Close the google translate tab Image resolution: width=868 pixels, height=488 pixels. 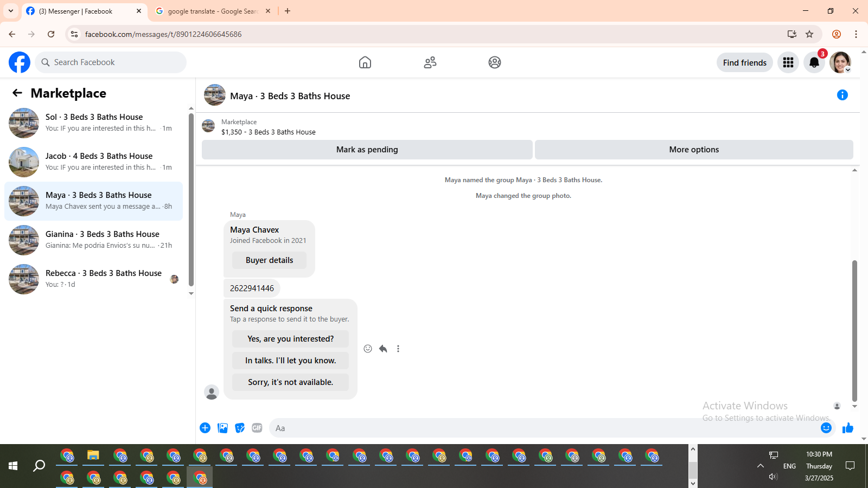pyautogui.click(x=268, y=11)
